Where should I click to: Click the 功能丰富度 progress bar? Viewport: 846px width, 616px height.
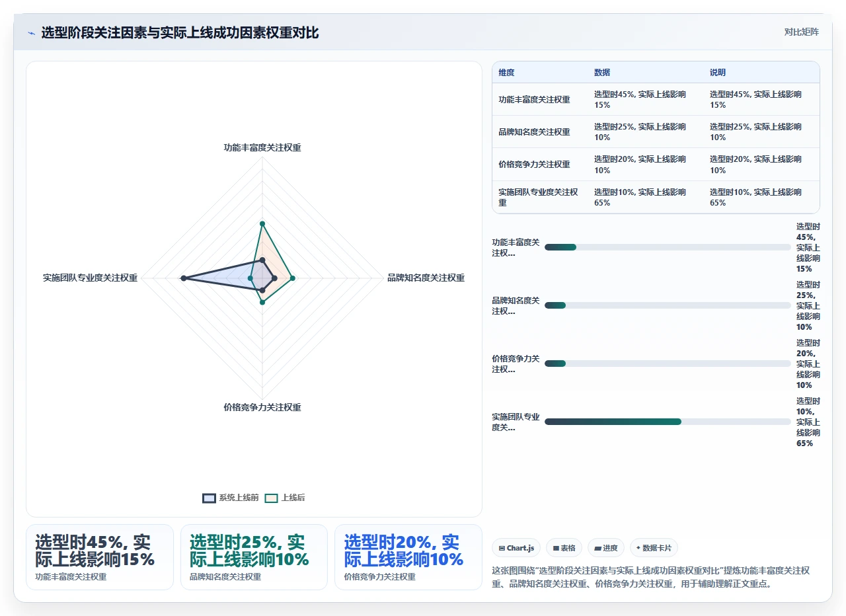pos(668,247)
